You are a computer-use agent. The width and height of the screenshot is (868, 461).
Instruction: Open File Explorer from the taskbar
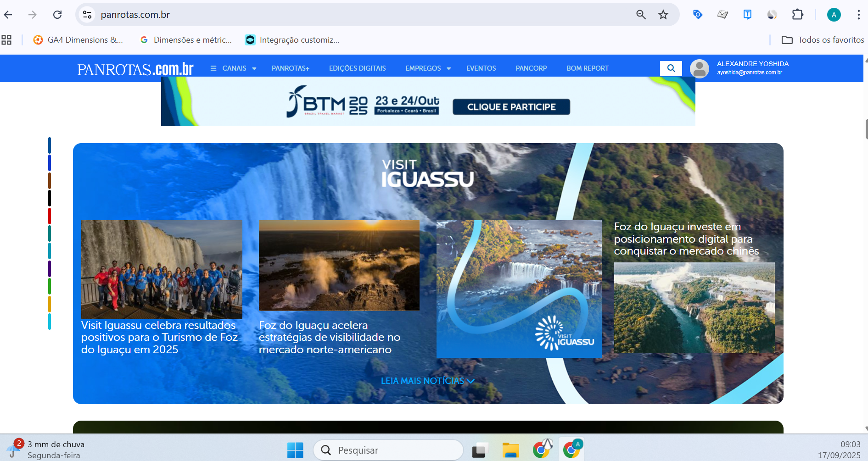[510, 450]
